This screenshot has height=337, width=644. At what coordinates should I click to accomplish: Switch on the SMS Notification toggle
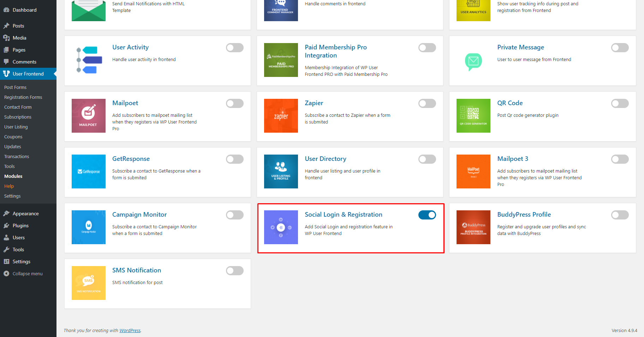point(235,271)
